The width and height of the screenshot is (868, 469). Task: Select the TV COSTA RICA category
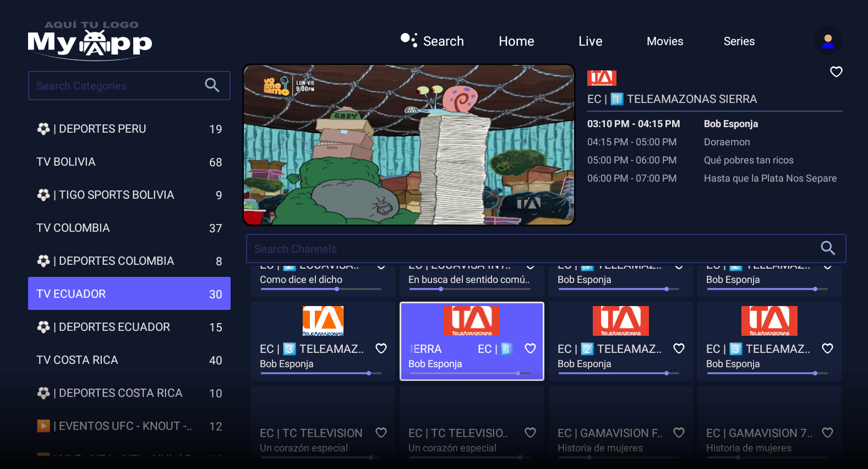point(129,360)
